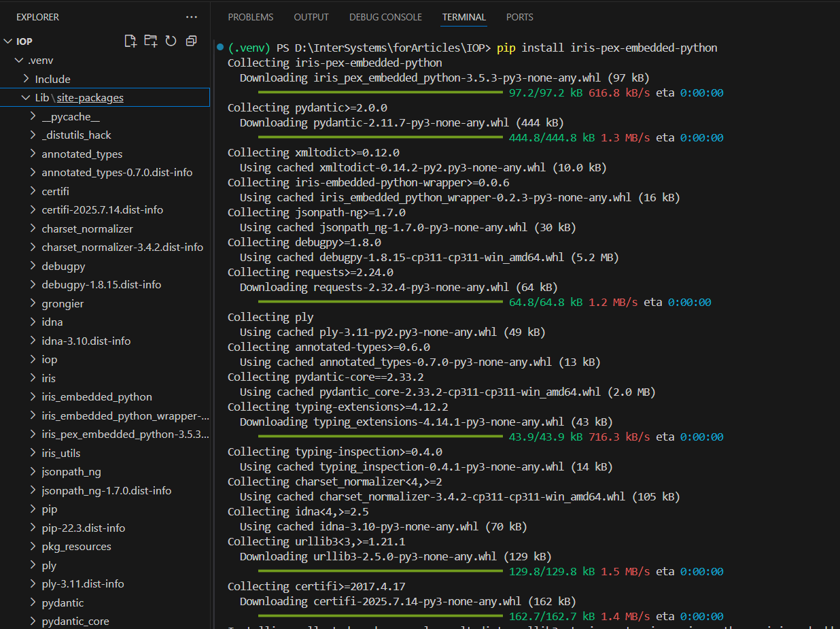Collapse all folders in Explorer
The image size is (840, 629).
(x=191, y=41)
